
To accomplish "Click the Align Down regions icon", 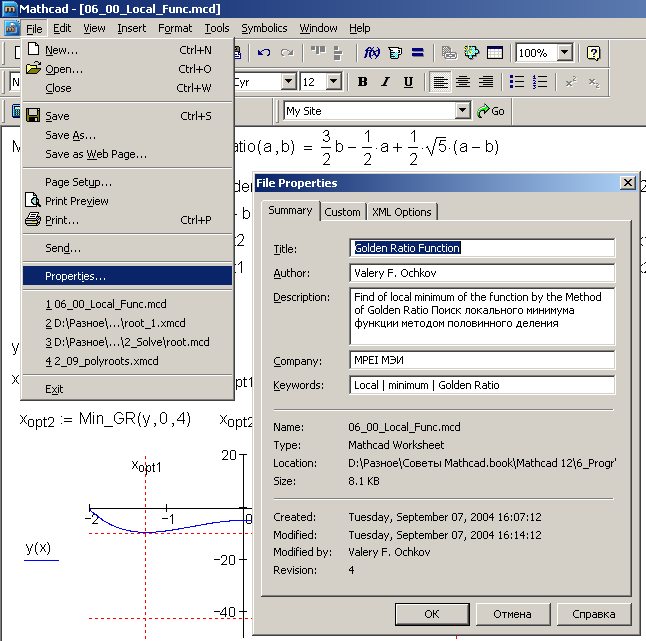I will tap(338, 53).
